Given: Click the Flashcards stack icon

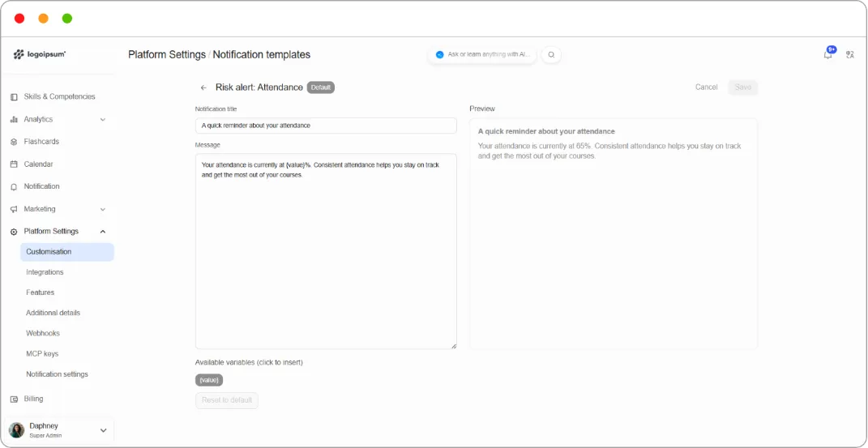Looking at the screenshot, I should [14, 142].
